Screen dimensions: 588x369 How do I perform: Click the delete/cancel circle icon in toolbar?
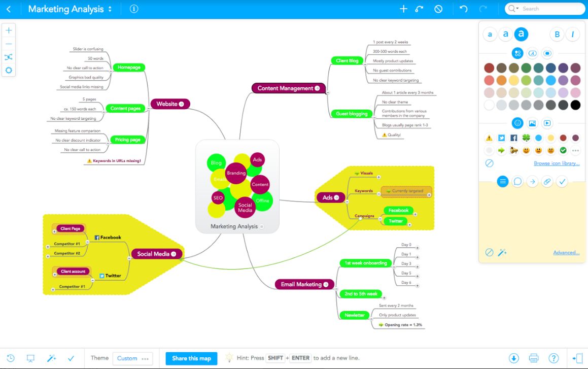tap(438, 9)
